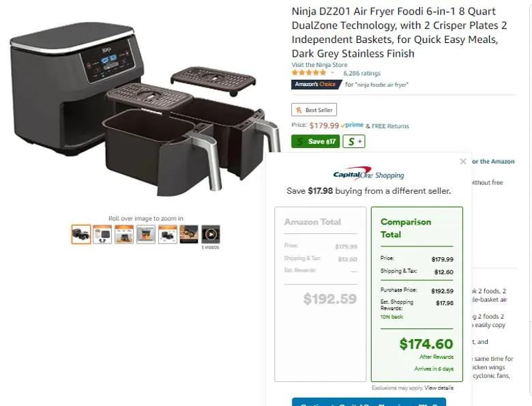Open the star rating dropdown chevron
The width and height of the screenshot is (532, 406).
click(x=333, y=72)
